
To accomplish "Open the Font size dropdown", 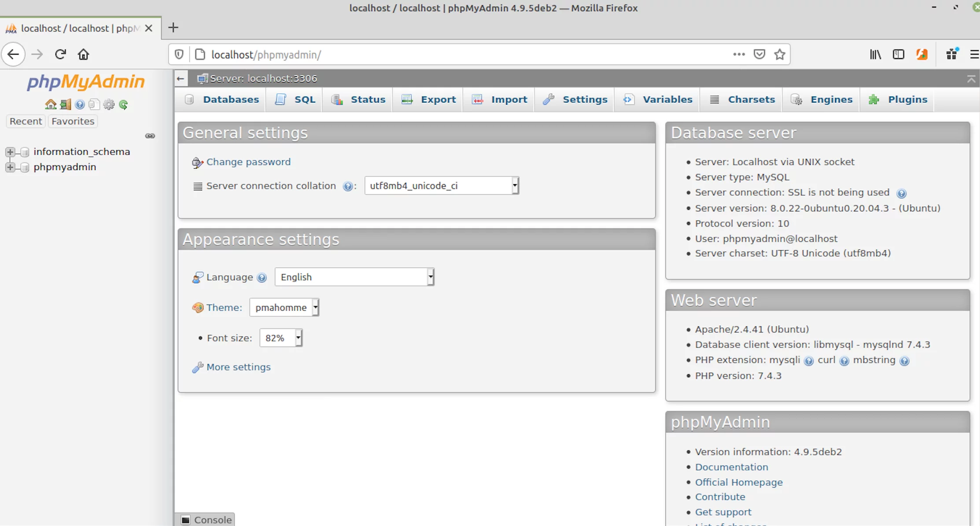I will 280,338.
